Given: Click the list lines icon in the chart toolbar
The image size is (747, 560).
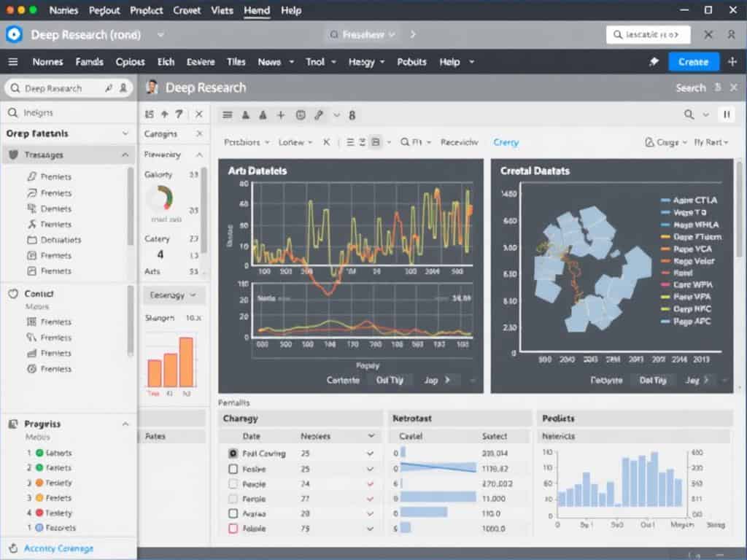Looking at the screenshot, I should (228, 114).
